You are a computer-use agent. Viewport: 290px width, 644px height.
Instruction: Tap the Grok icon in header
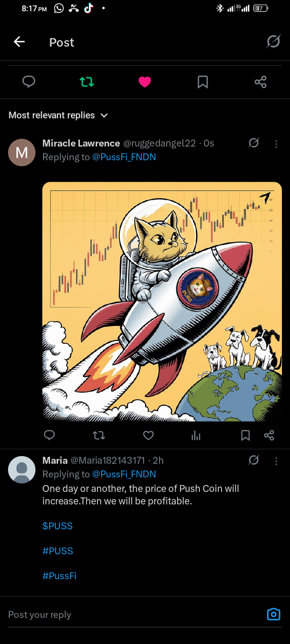click(x=273, y=42)
